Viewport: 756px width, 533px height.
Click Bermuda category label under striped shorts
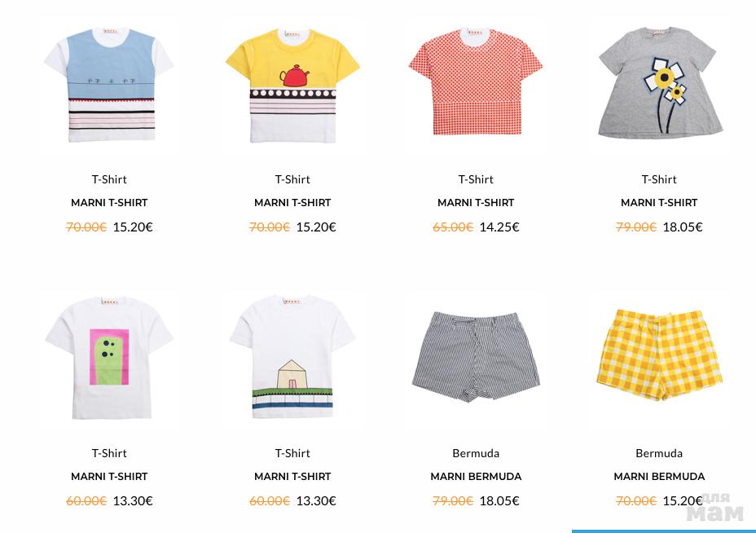pyautogui.click(x=476, y=453)
